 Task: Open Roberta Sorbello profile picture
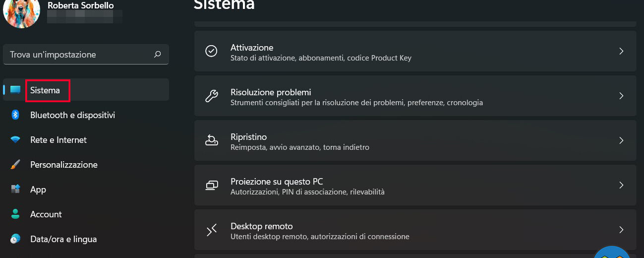click(21, 12)
